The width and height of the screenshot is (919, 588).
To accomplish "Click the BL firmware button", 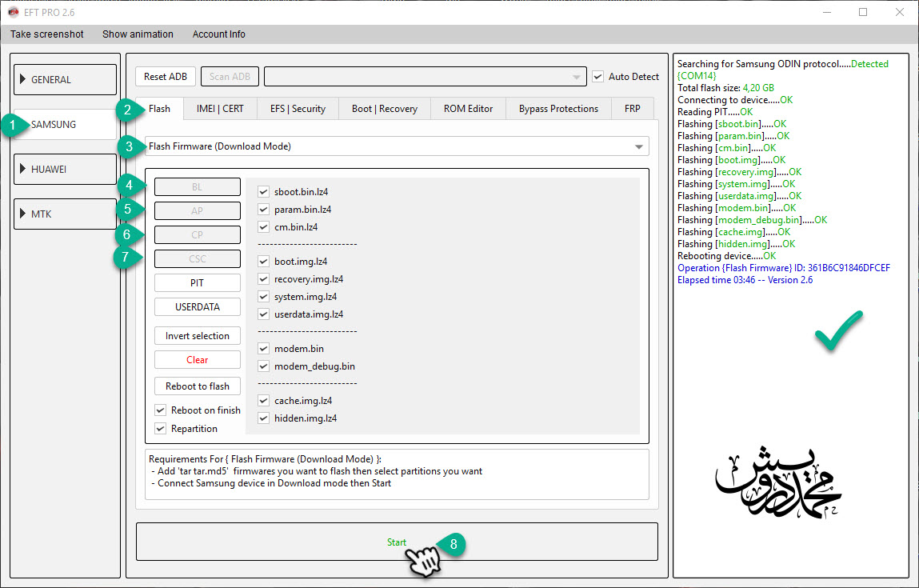I will click(x=198, y=187).
